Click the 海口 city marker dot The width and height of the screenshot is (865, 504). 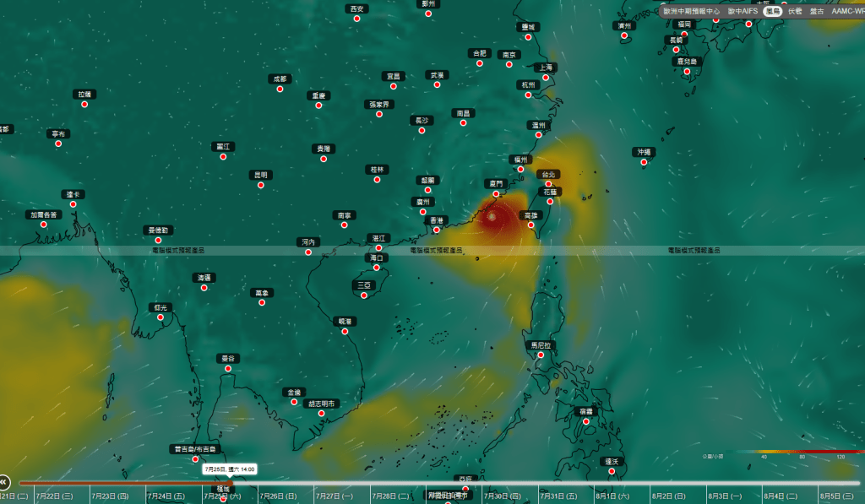[376, 268]
